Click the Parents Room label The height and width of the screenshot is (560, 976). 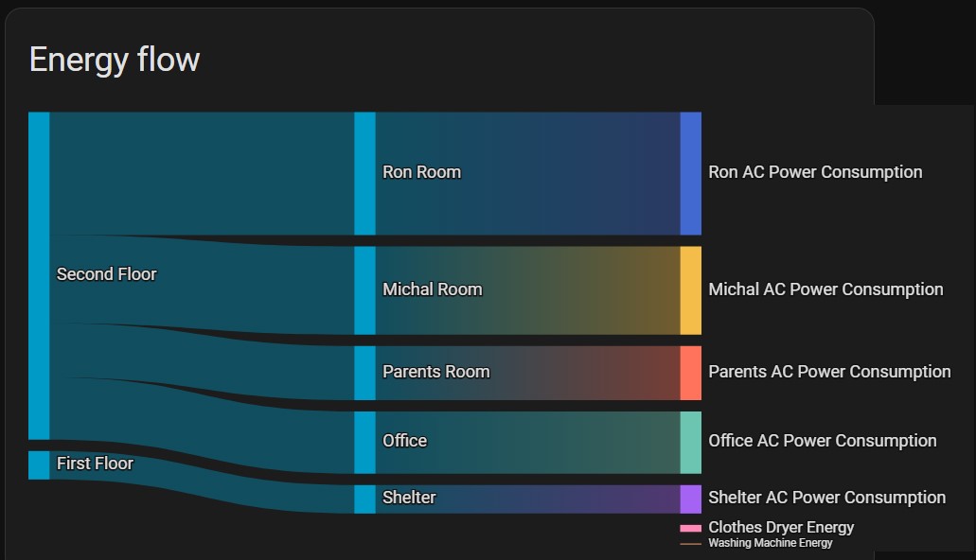coord(435,372)
